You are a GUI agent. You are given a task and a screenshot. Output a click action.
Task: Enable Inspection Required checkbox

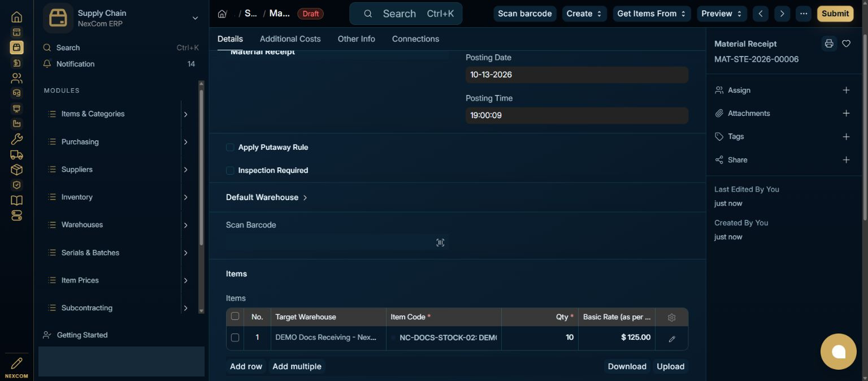click(x=230, y=171)
